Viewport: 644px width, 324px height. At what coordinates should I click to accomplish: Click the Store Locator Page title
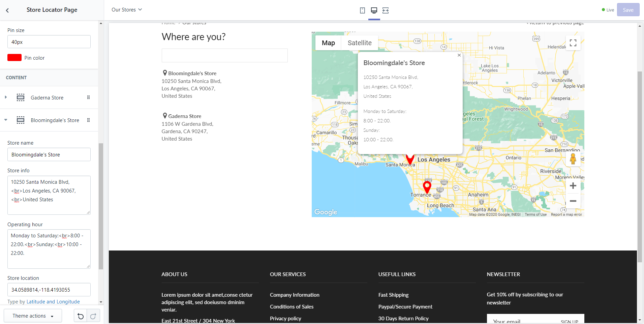click(52, 10)
